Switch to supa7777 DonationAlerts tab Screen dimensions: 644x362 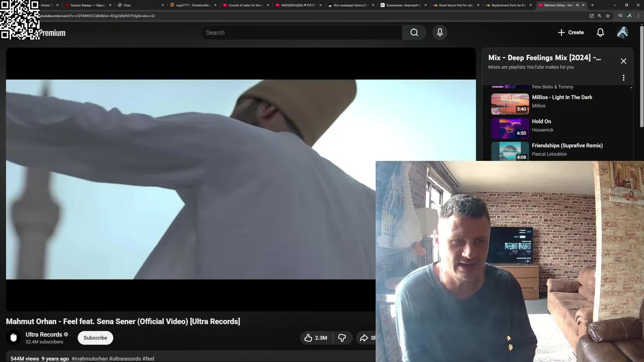click(x=192, y=5)
